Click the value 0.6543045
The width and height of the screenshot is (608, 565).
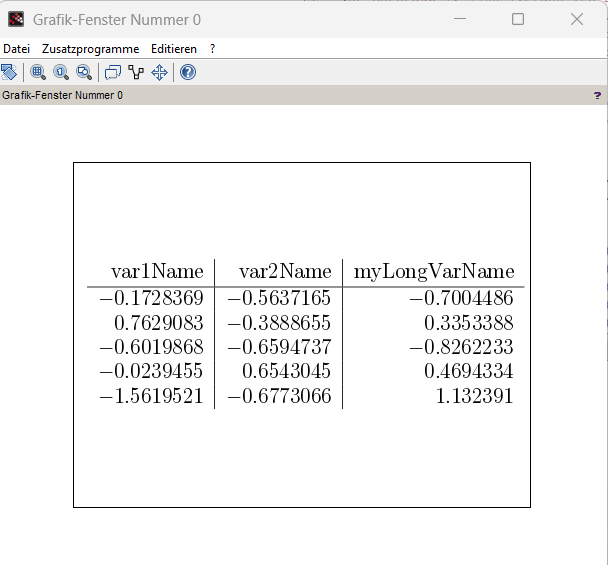pos(287,371)
